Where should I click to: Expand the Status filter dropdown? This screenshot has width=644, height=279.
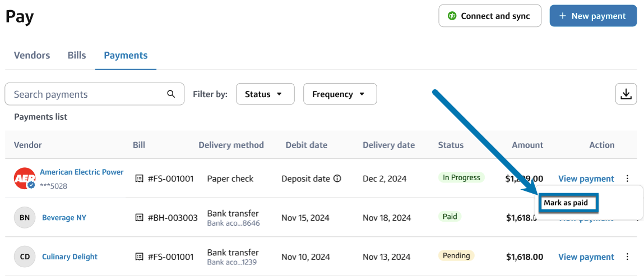click(265, 94)
